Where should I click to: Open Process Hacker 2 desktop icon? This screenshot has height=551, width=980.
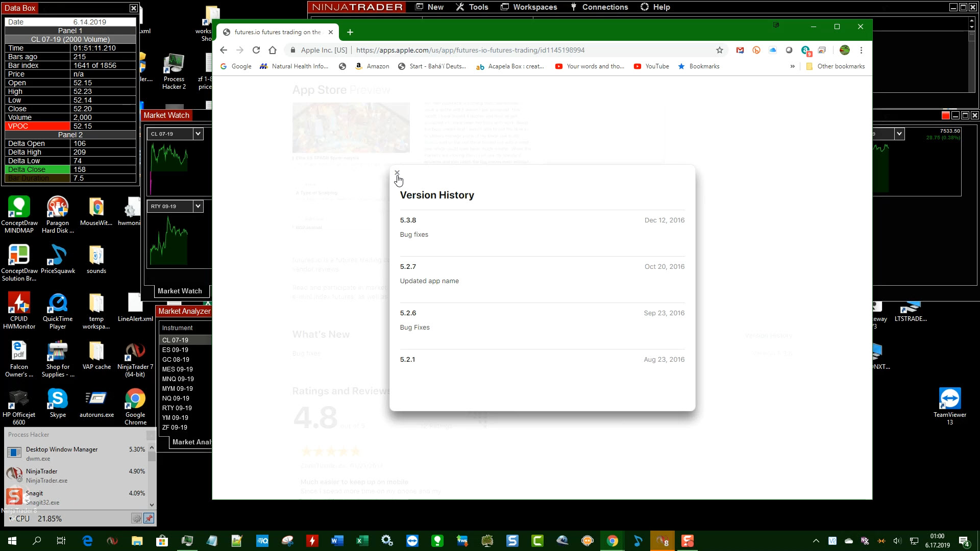pyautogui.click(x=174, y=72)
